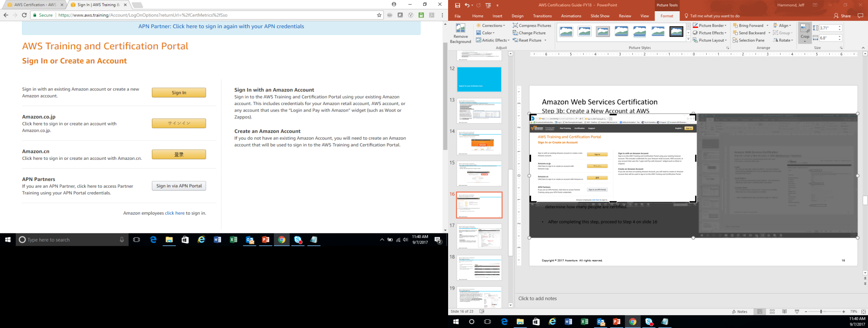Viewport: 868px width, 328px height.
Task: Go back in Chrome
Action: coord(6,15)
